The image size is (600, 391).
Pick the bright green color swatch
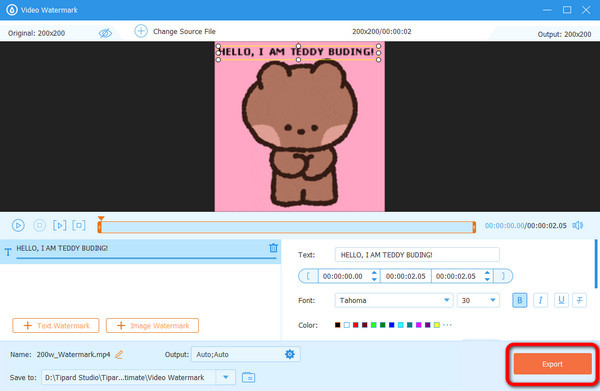pyautogui.click(x=373, y=325)
